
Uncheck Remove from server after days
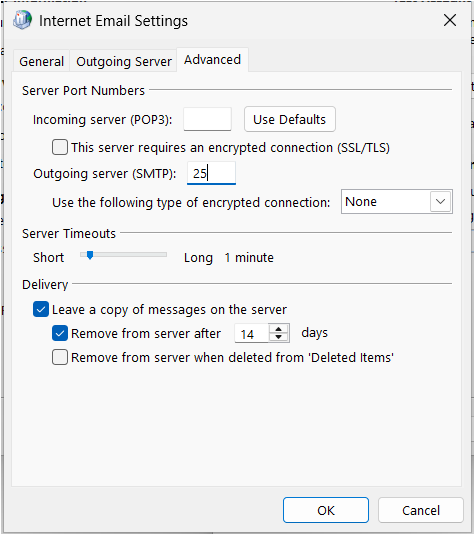point(60,333)
